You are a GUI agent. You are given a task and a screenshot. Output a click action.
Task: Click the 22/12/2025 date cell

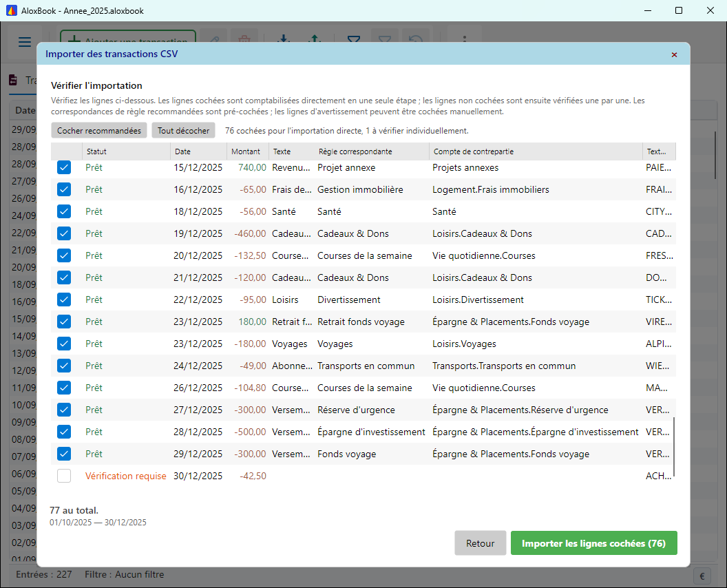(198, 300)
